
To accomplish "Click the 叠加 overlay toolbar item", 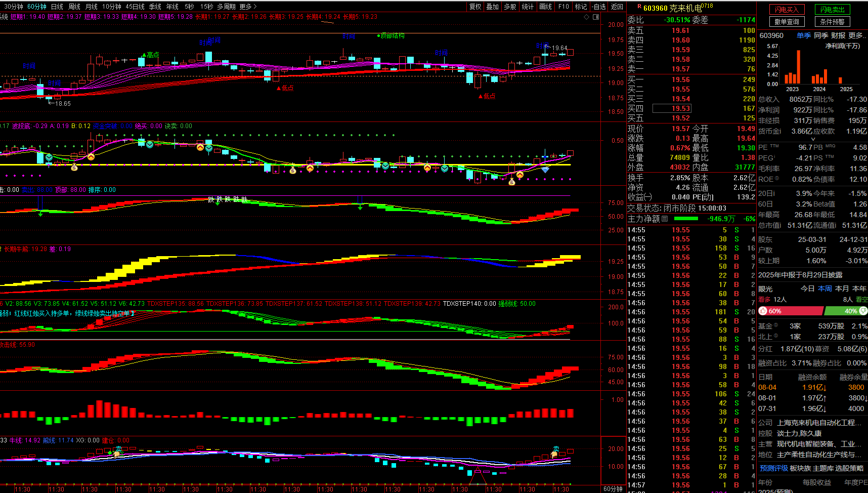I will tap(493, 7).
